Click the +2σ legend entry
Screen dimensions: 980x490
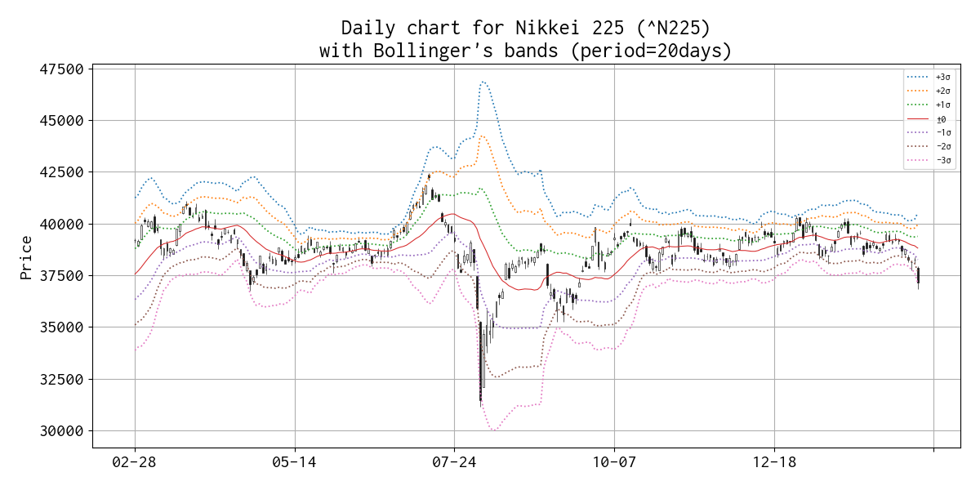click(x=929, y=91)
